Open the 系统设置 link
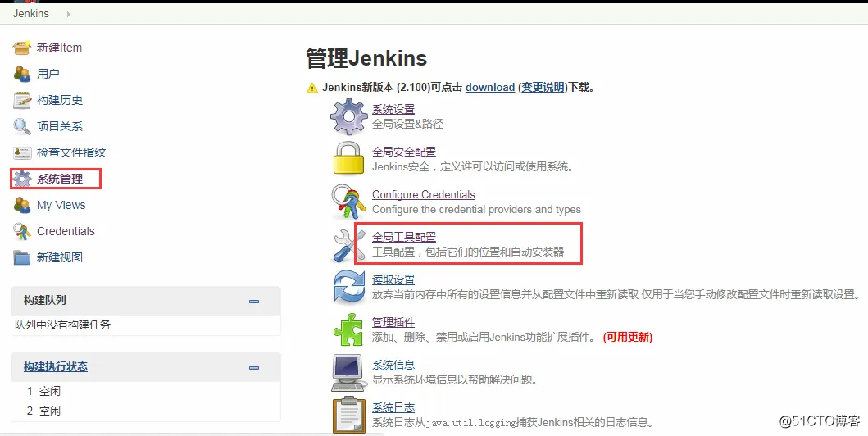 click(393, 110)
